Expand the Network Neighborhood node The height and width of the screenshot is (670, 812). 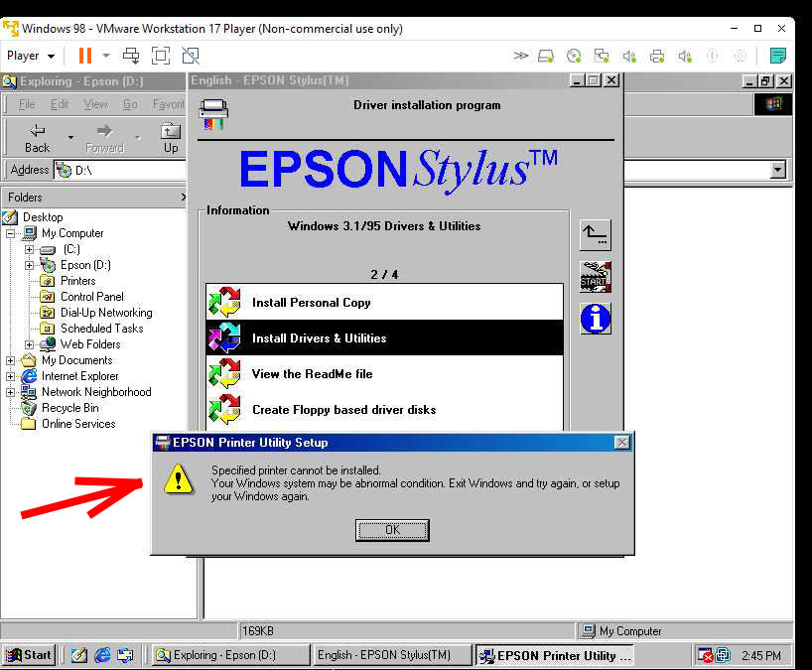[x=10, y=392]
